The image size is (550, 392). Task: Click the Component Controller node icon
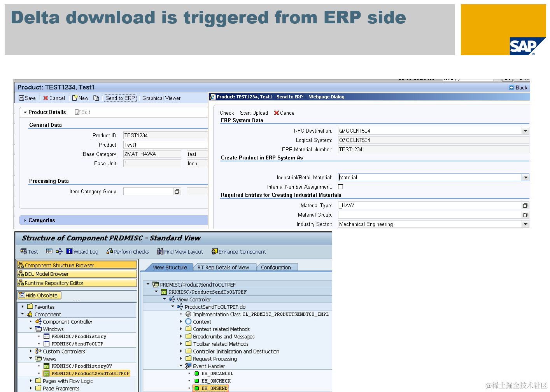38,322
